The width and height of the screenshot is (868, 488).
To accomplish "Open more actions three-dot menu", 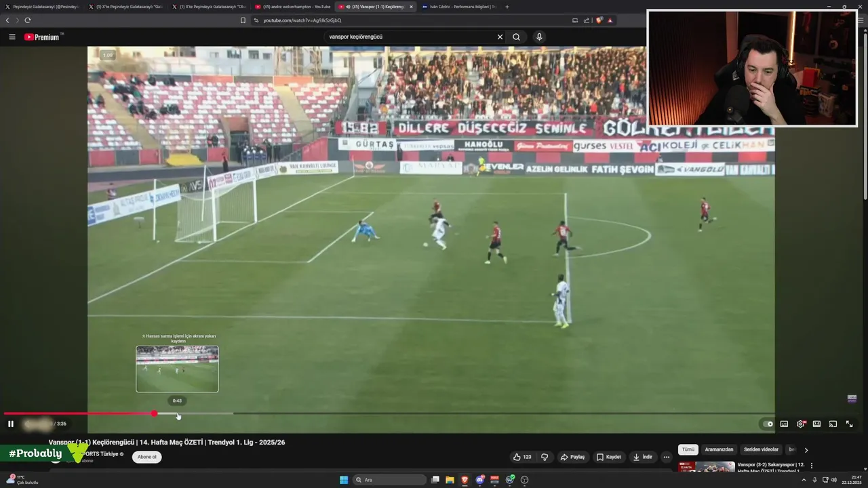I will click(666, 457).
